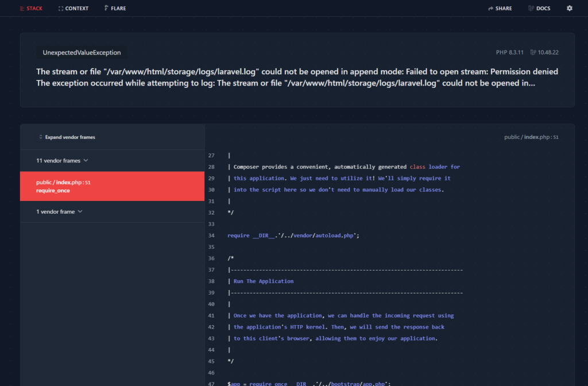This screenshot has width=588, height=386.
Task: Switch to the FLARE tab label
Action: point(119,9)
